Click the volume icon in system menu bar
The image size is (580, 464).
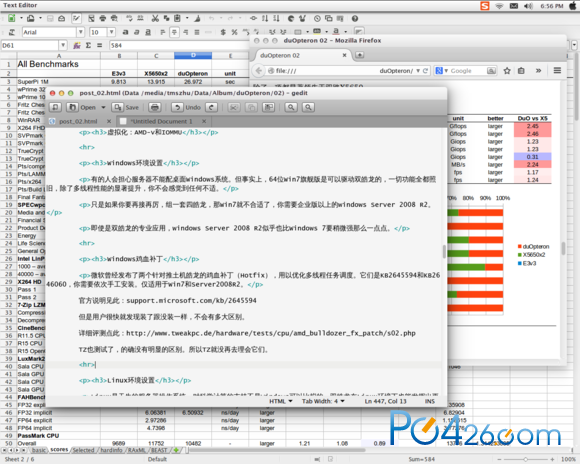coord(529,6)
